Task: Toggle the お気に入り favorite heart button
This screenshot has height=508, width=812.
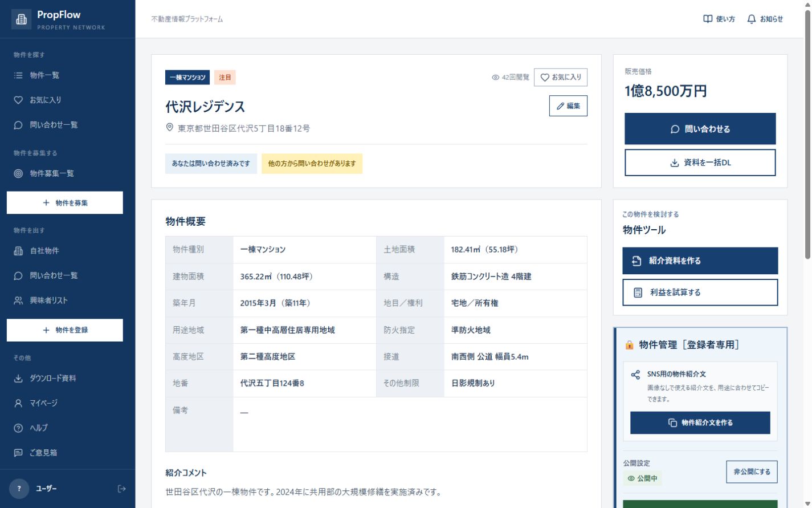Action: [x=561, y=78]
